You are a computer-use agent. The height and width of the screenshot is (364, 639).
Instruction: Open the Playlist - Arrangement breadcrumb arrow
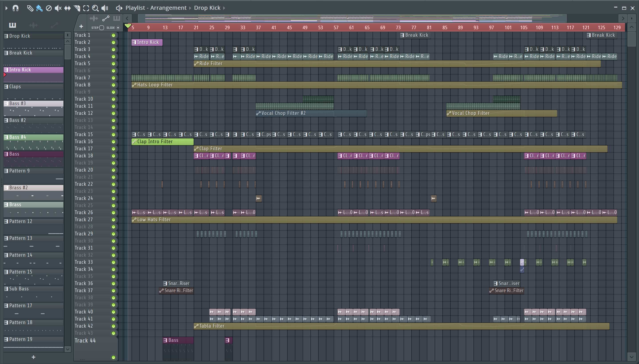point(190,8)
